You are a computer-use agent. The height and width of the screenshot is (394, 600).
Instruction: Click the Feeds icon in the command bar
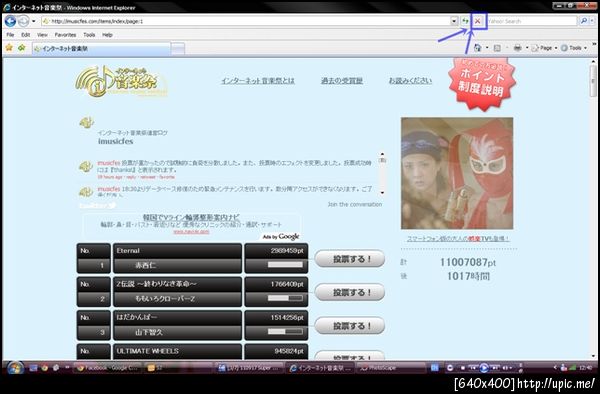(497, 48)
